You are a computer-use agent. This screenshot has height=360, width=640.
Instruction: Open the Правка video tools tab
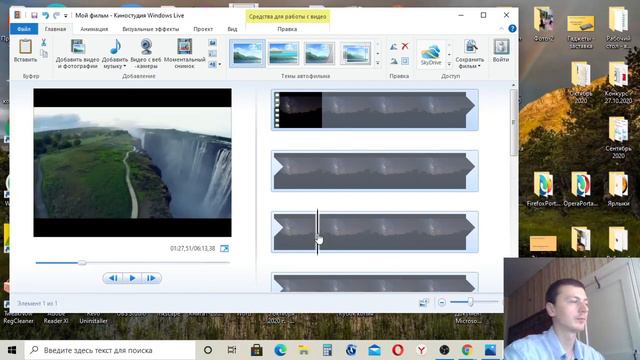[x=287, y=29]
